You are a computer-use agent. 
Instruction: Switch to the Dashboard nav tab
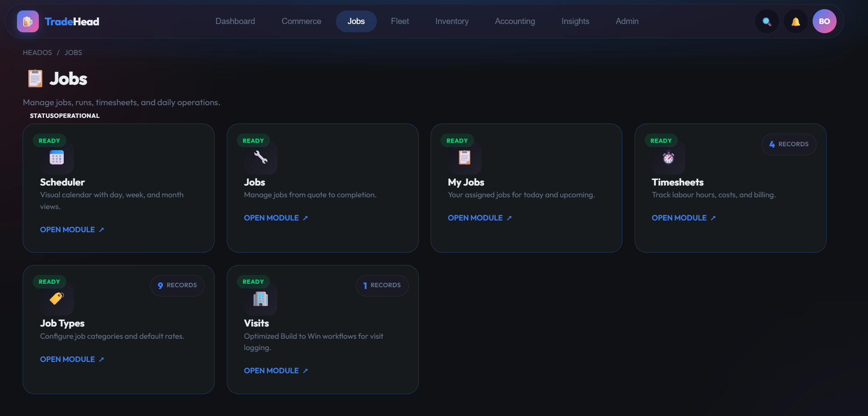click(235, 21)
